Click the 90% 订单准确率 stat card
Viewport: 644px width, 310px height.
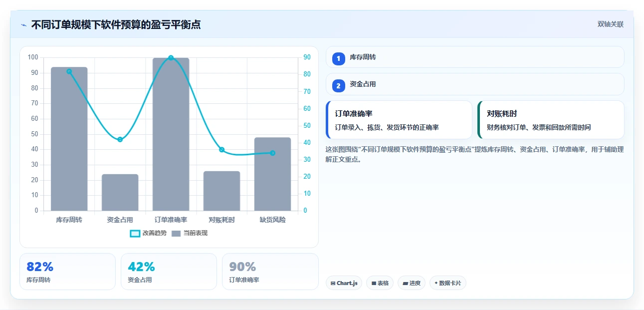point(270,272)
